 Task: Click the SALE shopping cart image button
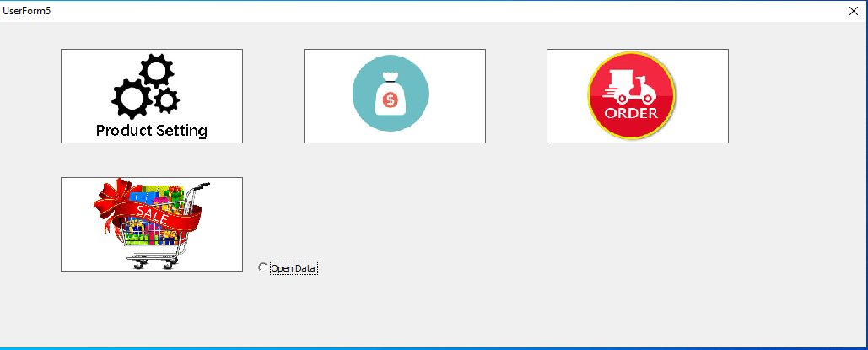pyautogui.click(x=152, y=224)
